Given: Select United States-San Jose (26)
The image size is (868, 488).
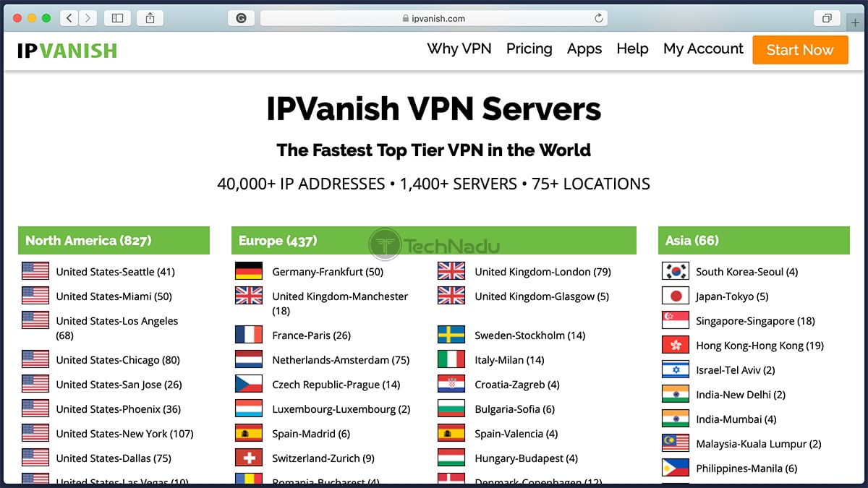Looking at the screenshot, I should coord(119,385).
